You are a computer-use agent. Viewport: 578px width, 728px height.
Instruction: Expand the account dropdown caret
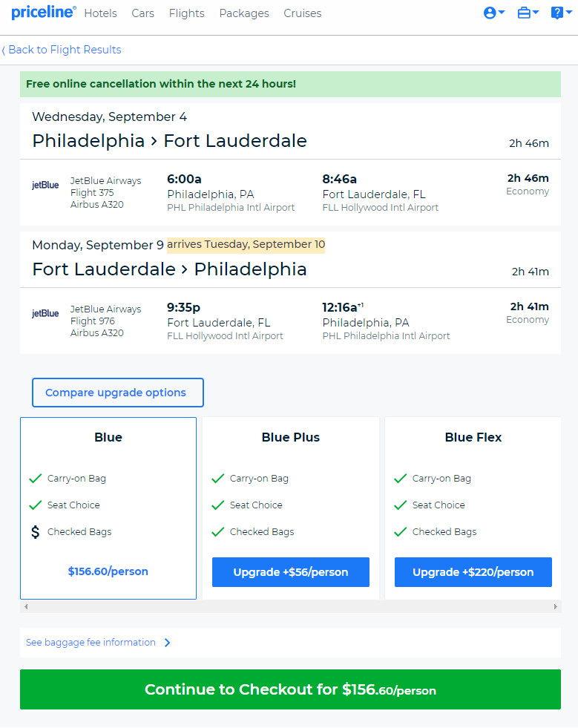click(x=502, y=13)
